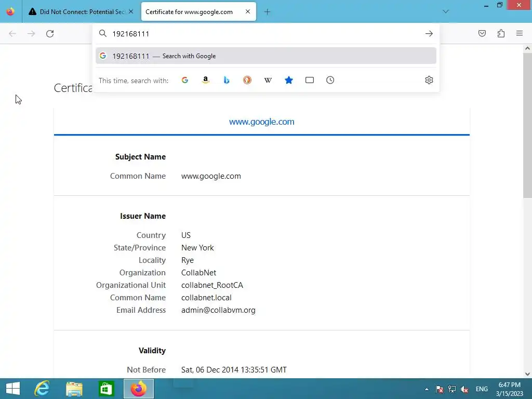Search in History using clock icon
The height and width of the screenshot is (399, 532).
point(330,80)
